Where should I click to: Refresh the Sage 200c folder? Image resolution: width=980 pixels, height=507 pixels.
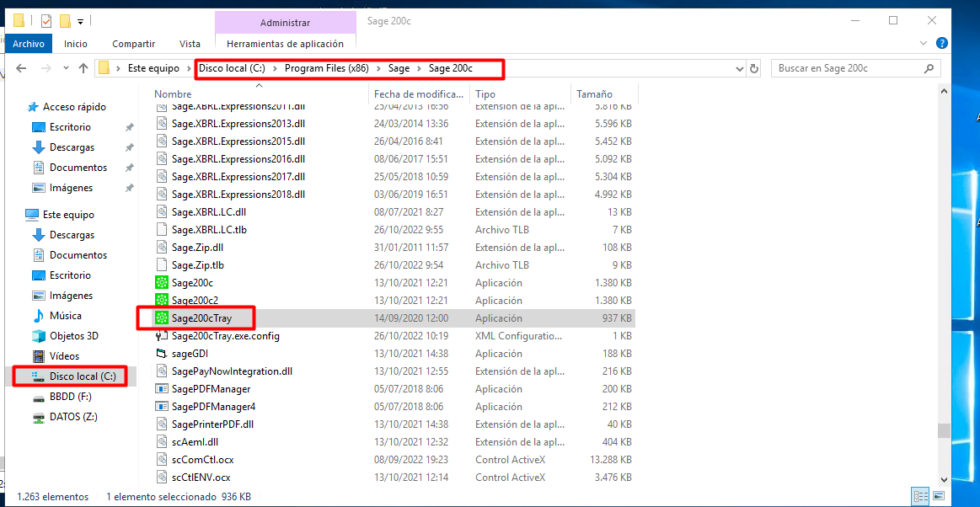754,68
